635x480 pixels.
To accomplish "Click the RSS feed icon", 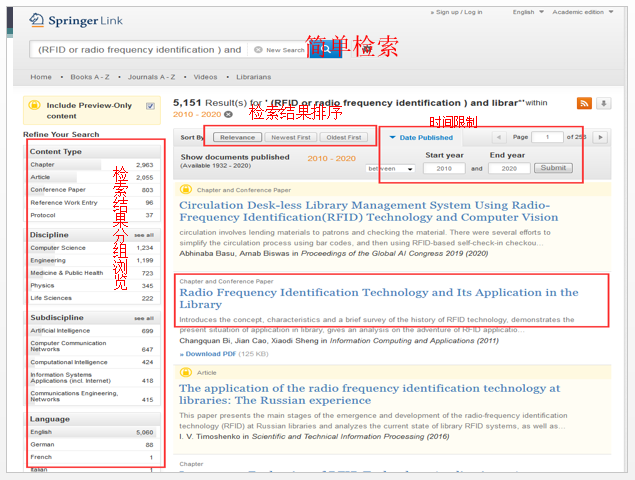I will [x=584, y=103].
